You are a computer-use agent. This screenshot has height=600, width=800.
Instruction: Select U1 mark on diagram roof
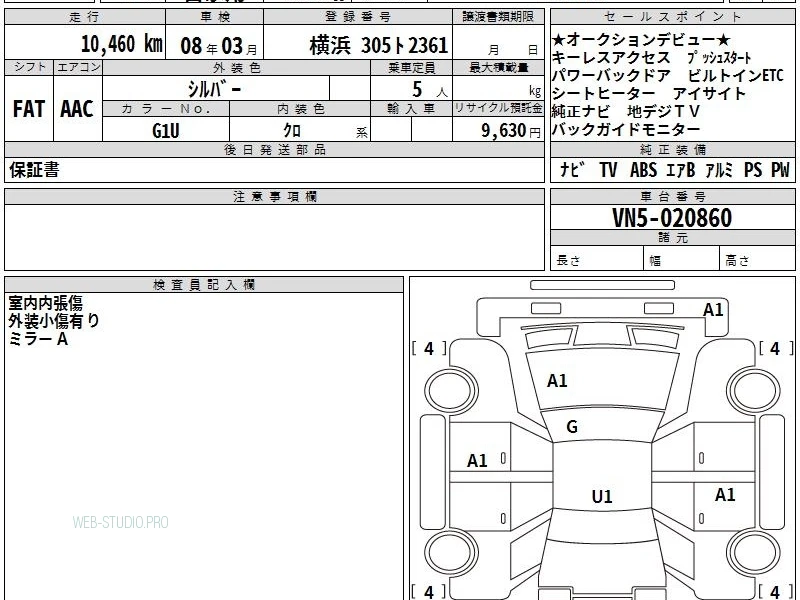coord(602,496)
